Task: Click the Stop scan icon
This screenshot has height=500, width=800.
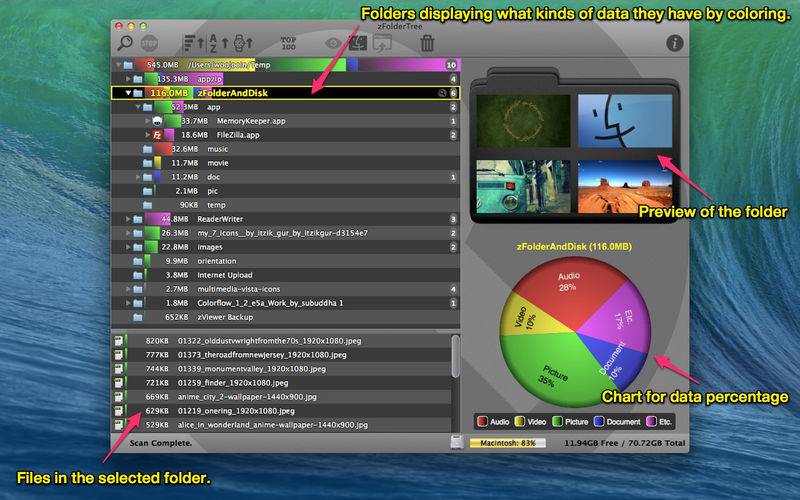Action: coord(149,43)
